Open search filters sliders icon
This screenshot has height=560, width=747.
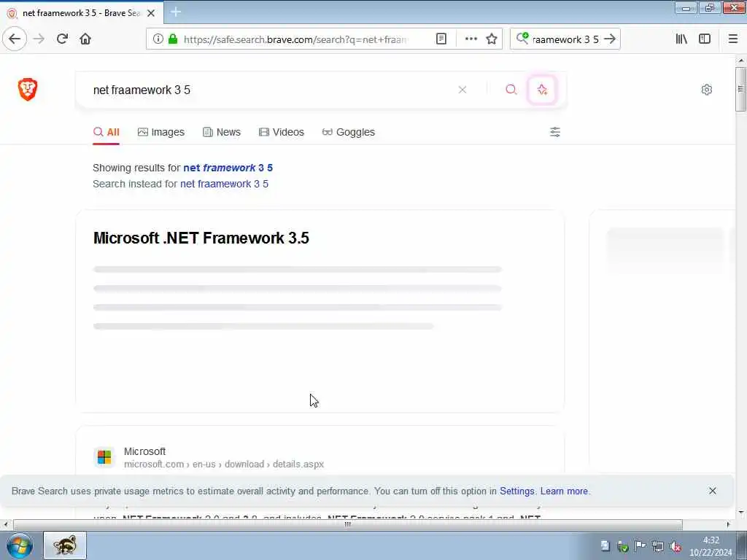555,132
